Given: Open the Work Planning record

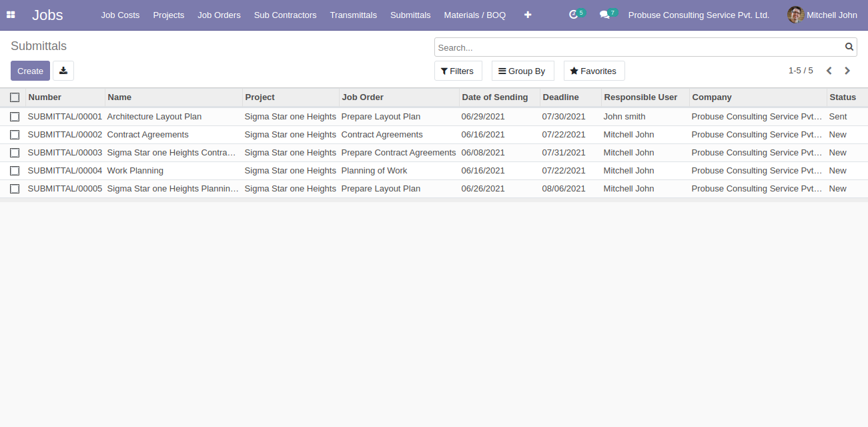Looking at the screenshot, I should (135, 171).
